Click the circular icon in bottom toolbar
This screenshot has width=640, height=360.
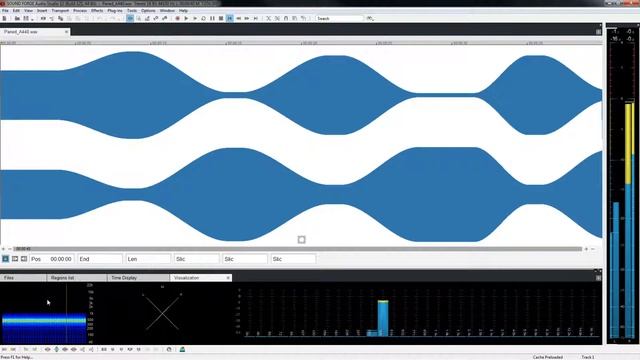169,349
